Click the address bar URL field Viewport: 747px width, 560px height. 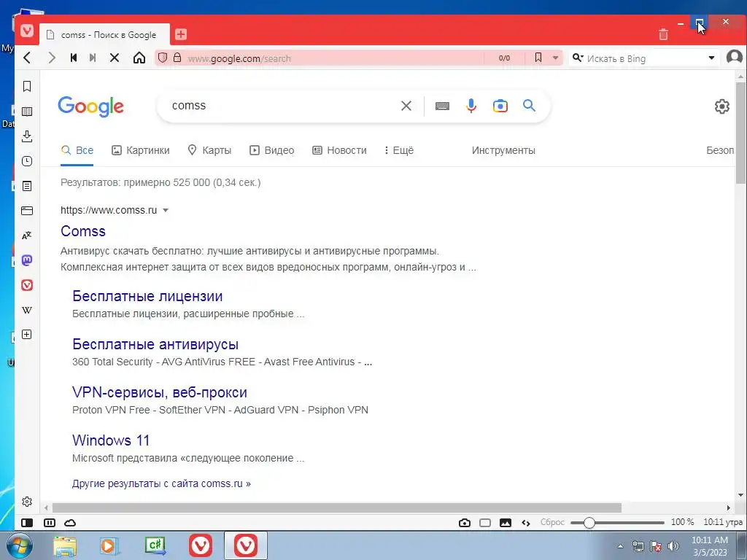click(333, 58)
